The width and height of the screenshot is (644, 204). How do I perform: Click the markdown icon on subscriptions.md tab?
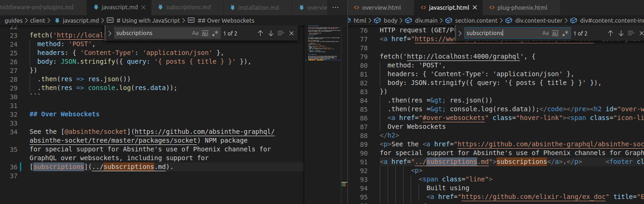[160, 8]
